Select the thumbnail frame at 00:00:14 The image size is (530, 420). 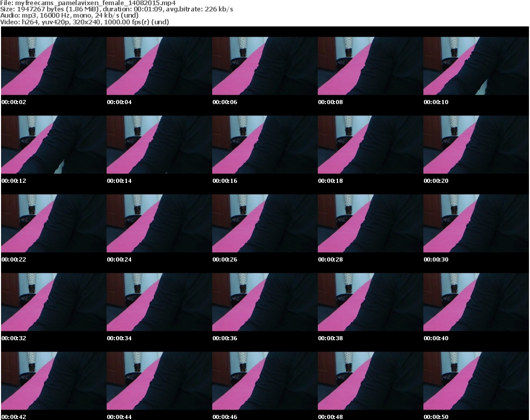(159, 144)
